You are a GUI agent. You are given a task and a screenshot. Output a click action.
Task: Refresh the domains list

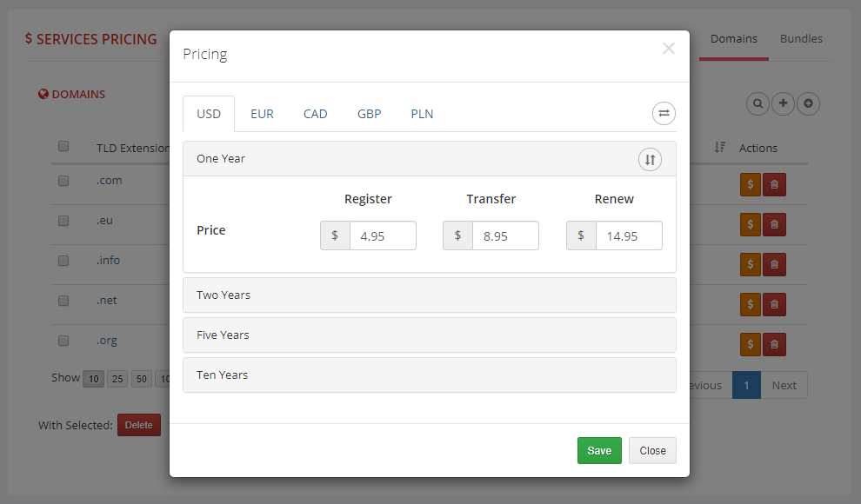click(x=808, y=103)
